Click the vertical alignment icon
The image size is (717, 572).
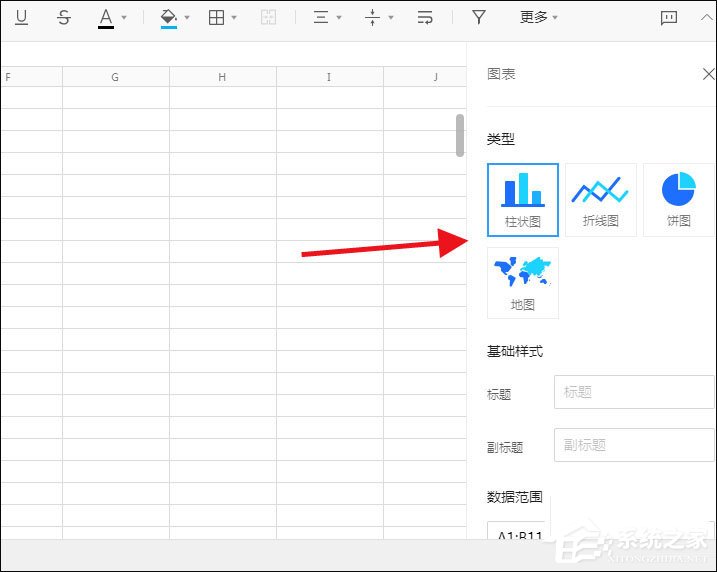tap(372, 18)
